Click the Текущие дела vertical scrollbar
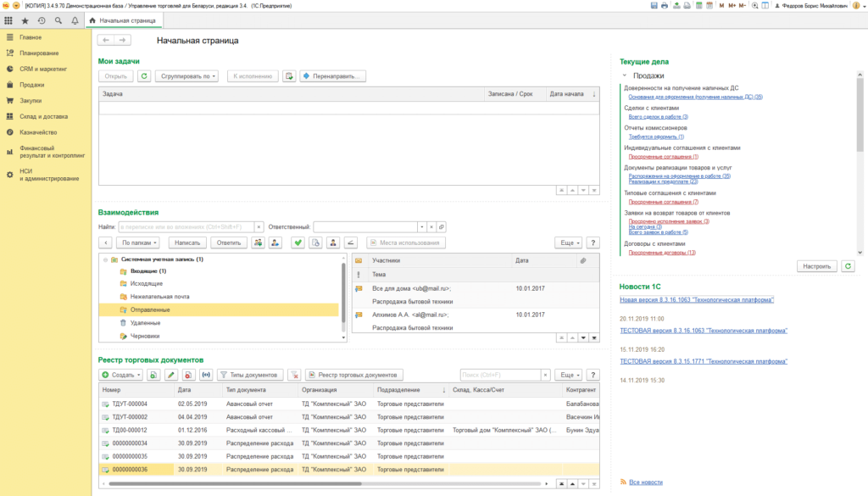868x496 pixels. 860,114
